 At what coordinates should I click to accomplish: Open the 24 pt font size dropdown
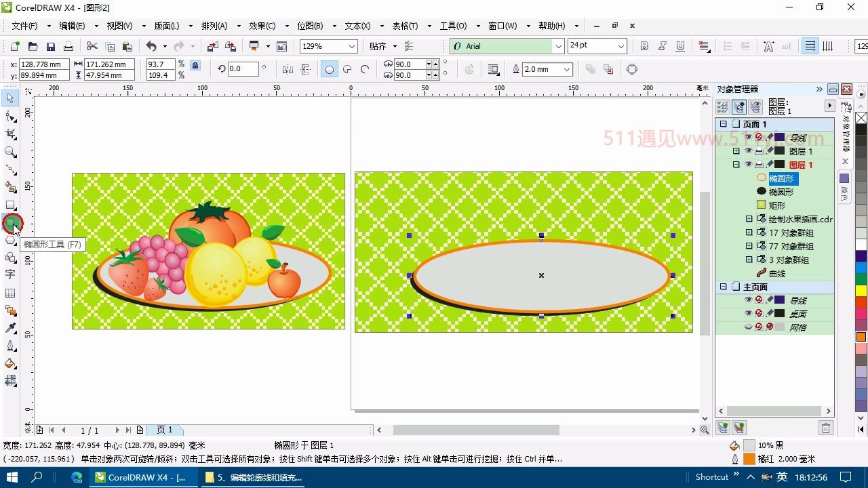tap(620, 46)
